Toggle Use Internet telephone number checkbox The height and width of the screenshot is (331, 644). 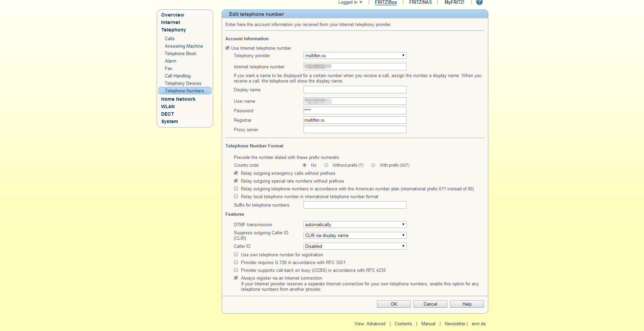tap(227, 48)
